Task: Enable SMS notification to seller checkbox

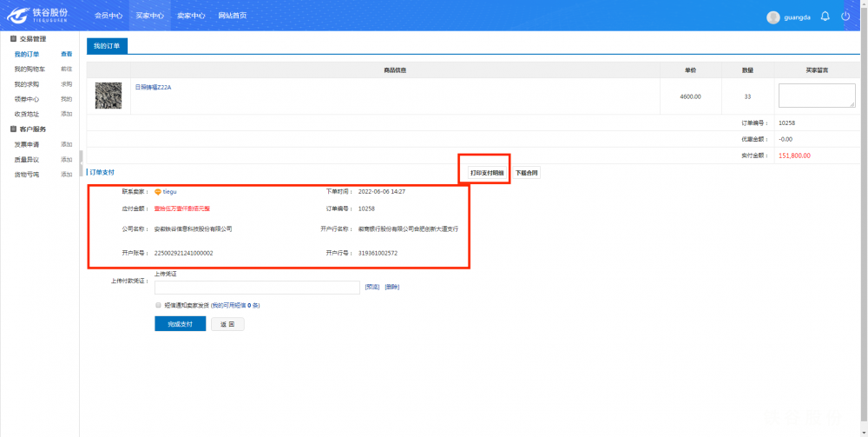Action: 158,306
